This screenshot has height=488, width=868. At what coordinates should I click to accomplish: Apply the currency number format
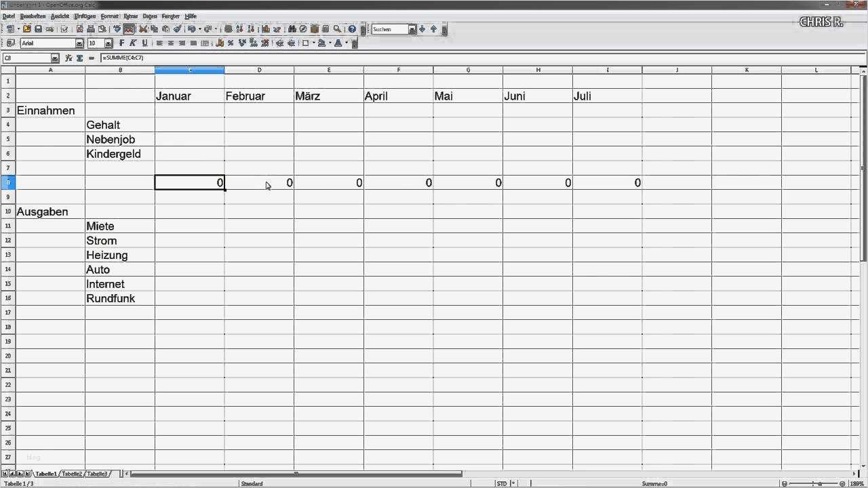[x=218, y=43]
